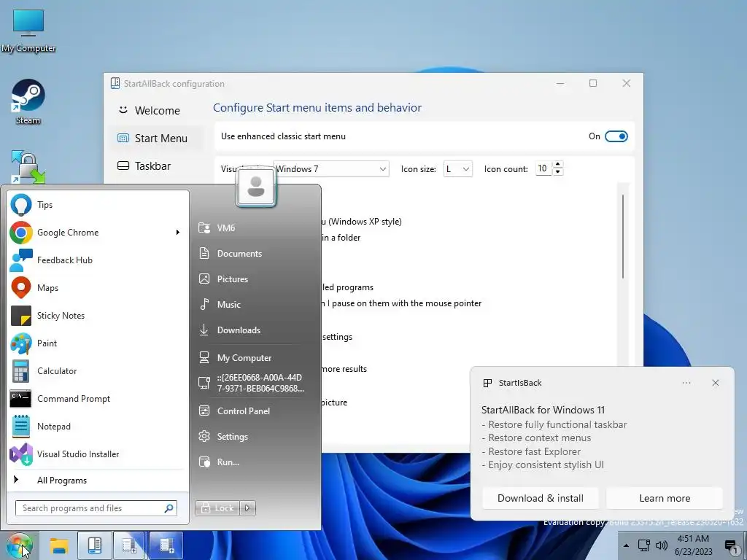The image size is (747, 560).
Task: Dismiss the StartIsBack notification
Action: pyautogui.click(x=716, y=383)
